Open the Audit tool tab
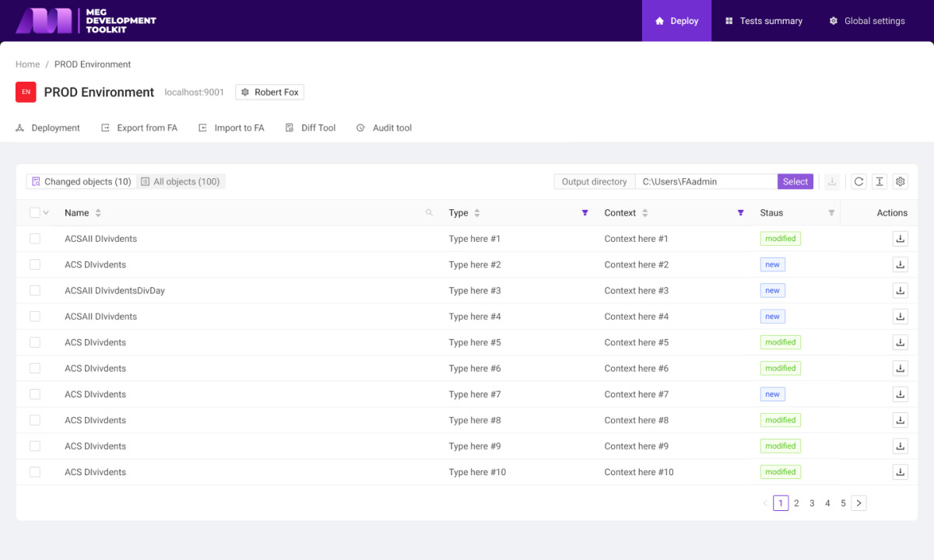 (384, 128)
